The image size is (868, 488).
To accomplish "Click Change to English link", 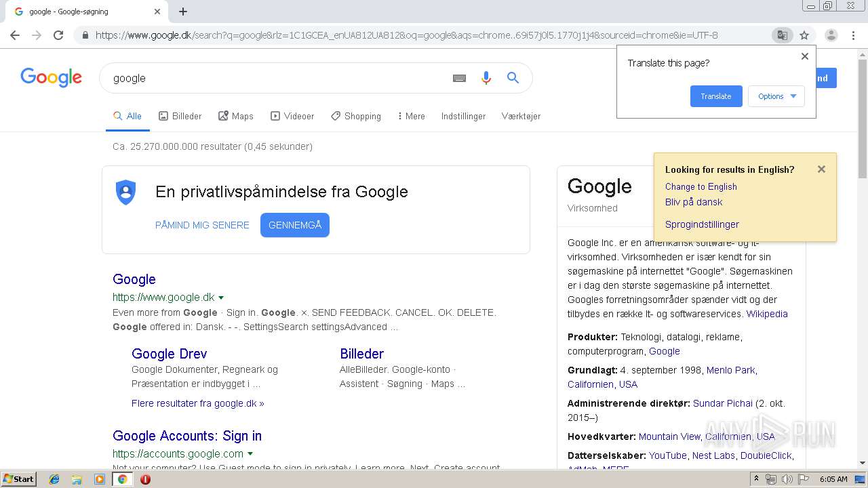I will (x=701, y=186).
